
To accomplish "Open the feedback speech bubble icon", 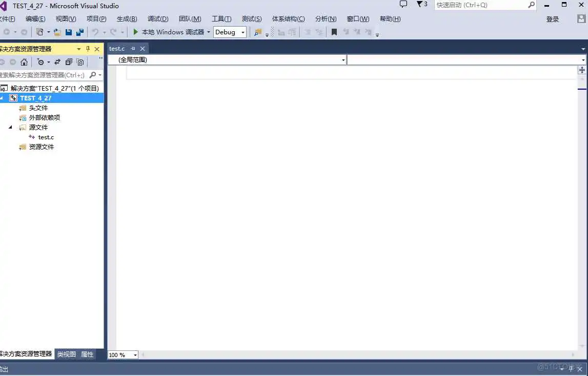I will click(403, 5).
